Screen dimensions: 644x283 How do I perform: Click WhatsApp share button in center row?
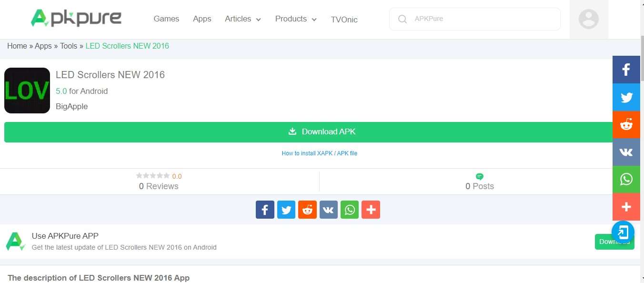[x=350, y=210]
